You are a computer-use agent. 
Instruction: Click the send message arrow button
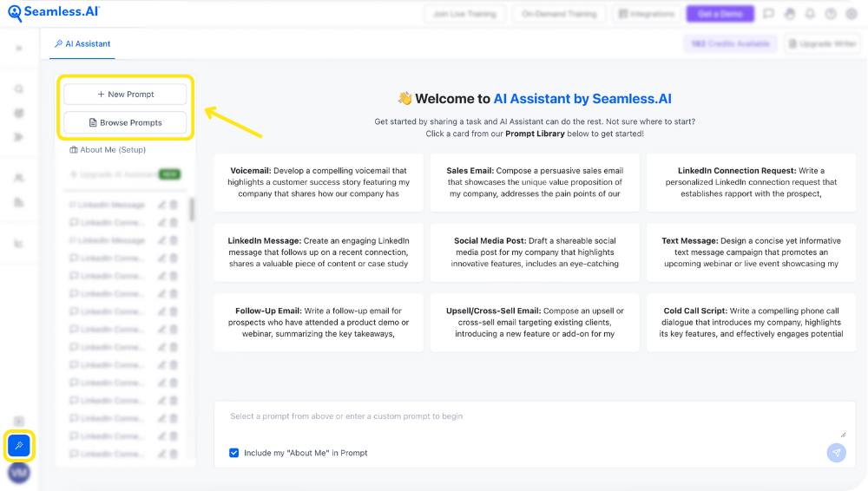(836, 453)
